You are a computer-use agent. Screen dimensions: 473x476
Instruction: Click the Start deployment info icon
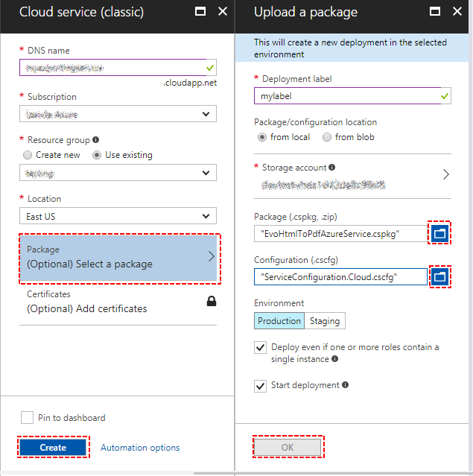346,385
